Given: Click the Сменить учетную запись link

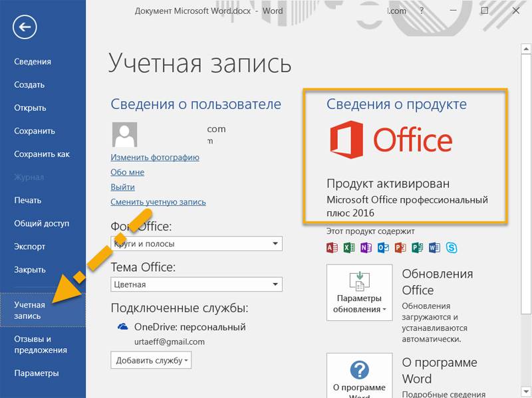Looking at the screenshot, I should (x=158, y=202).
